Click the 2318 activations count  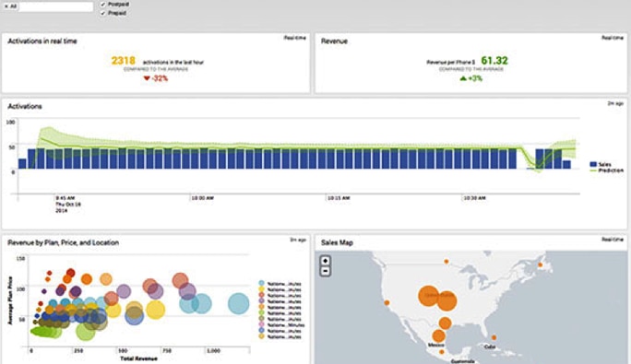pos(123,61)
